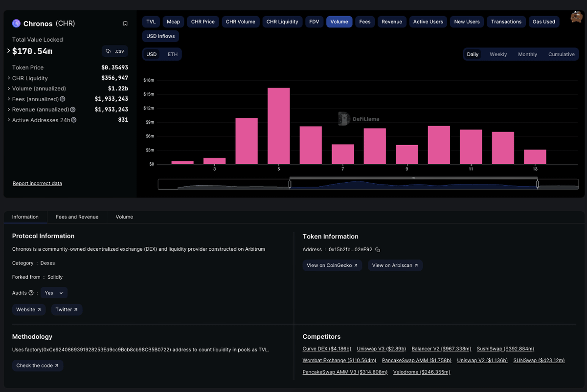Screen dimensions: 587x392
Task: Enable the TVL chart metric
Action: coord(151,22)
